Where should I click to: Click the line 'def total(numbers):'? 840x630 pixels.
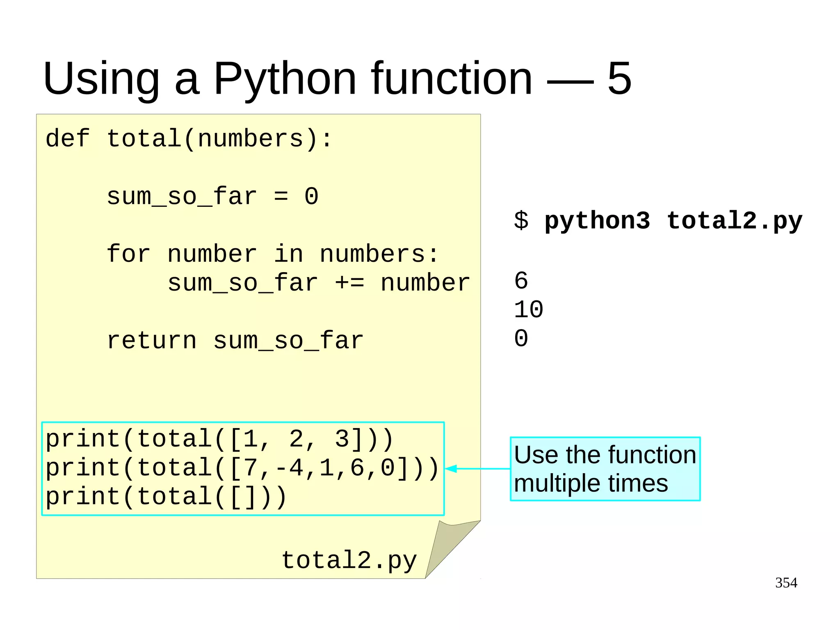coord(189,139)
